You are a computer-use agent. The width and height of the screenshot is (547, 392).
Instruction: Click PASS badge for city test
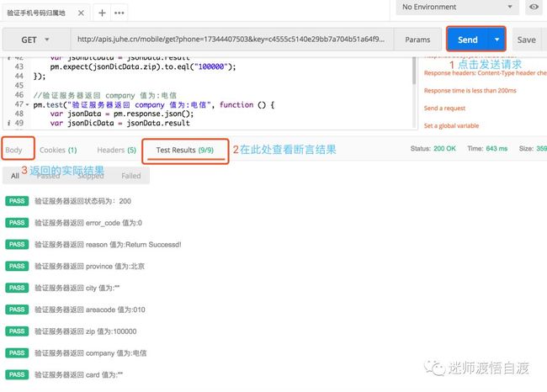[x=17, y=288]
